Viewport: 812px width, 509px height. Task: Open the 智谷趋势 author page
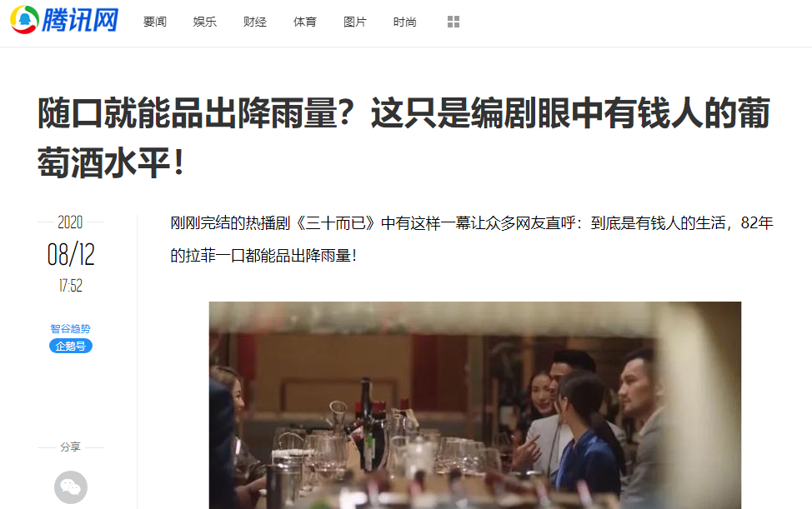[70, 328]
